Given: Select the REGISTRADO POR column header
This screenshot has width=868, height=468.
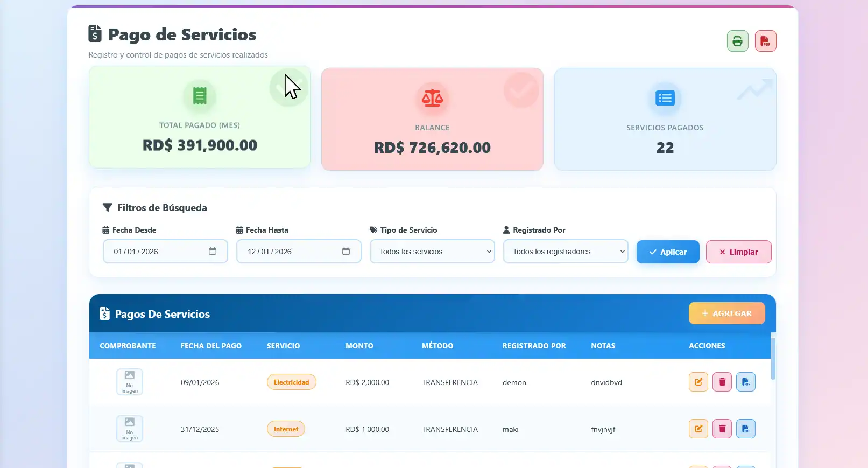Looking at the screenshot, I should (534, 346).
